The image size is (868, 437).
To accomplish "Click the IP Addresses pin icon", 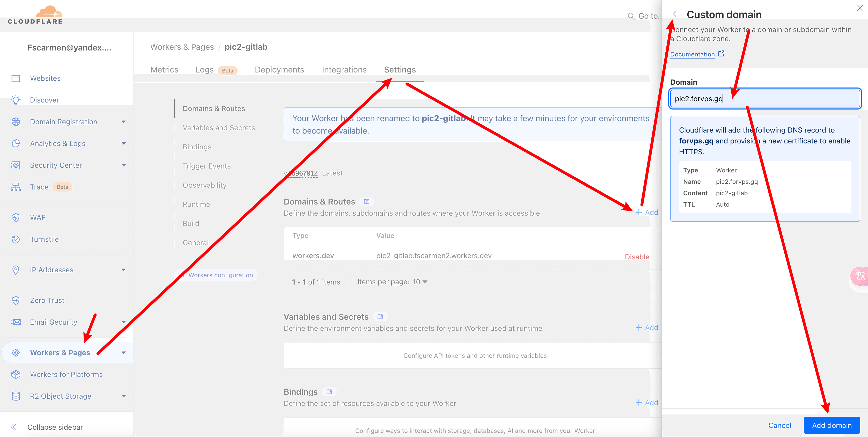I will click(x=16, y=270).
